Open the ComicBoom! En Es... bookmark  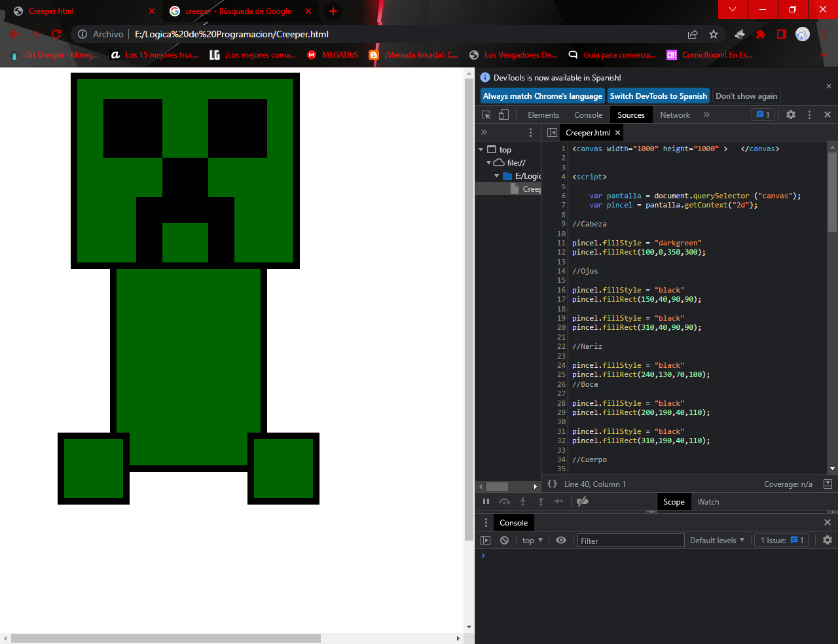(710, 55)
